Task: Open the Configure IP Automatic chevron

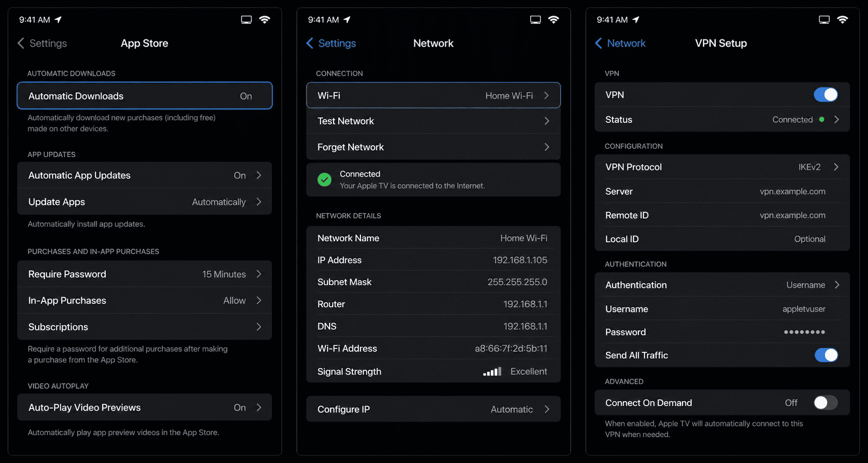Action: tap(546, 409)
